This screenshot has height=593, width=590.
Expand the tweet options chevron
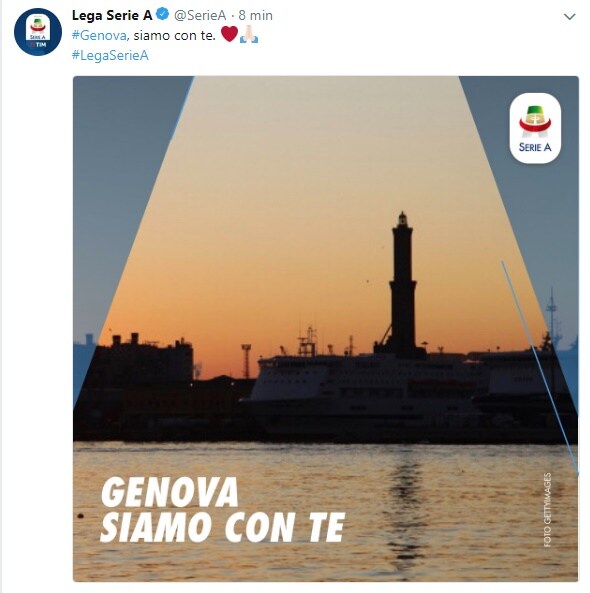(569, 16)
